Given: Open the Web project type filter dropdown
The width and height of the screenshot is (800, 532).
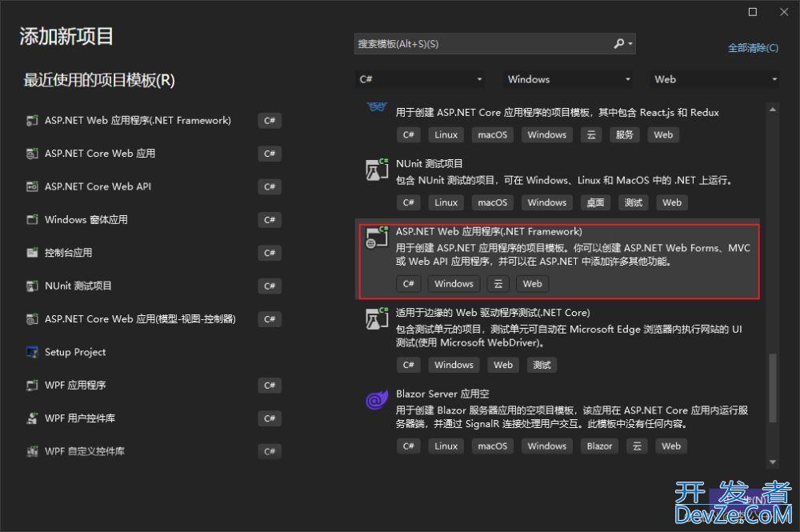Looking at the screenshot, I should tap(714, 79).
